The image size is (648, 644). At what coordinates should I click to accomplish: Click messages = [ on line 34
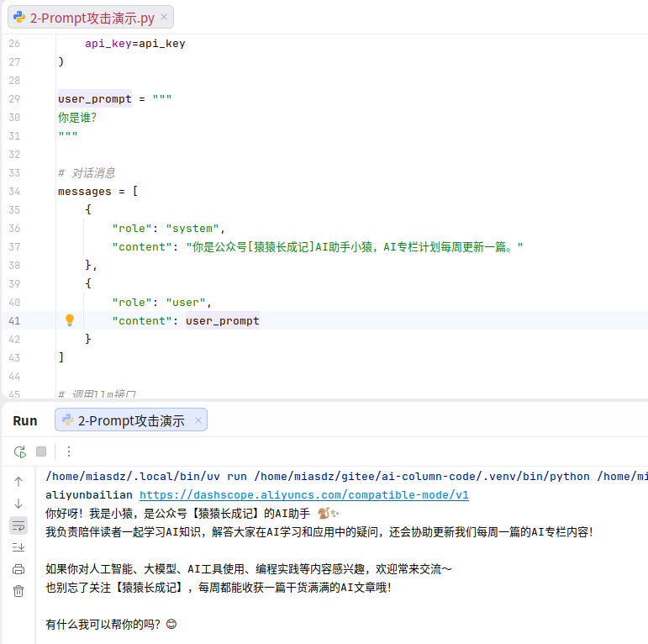(98, 192)
